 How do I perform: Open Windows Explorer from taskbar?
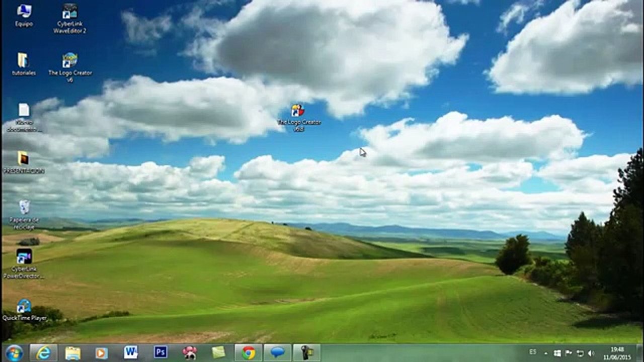click(72, 352)
